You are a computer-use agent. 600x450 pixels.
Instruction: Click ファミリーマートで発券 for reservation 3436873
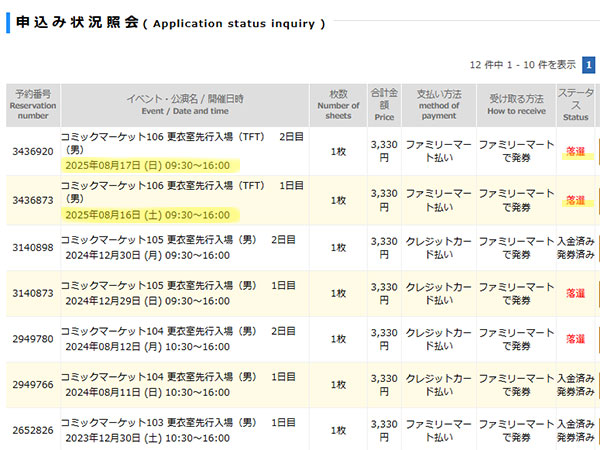(516, 200)
